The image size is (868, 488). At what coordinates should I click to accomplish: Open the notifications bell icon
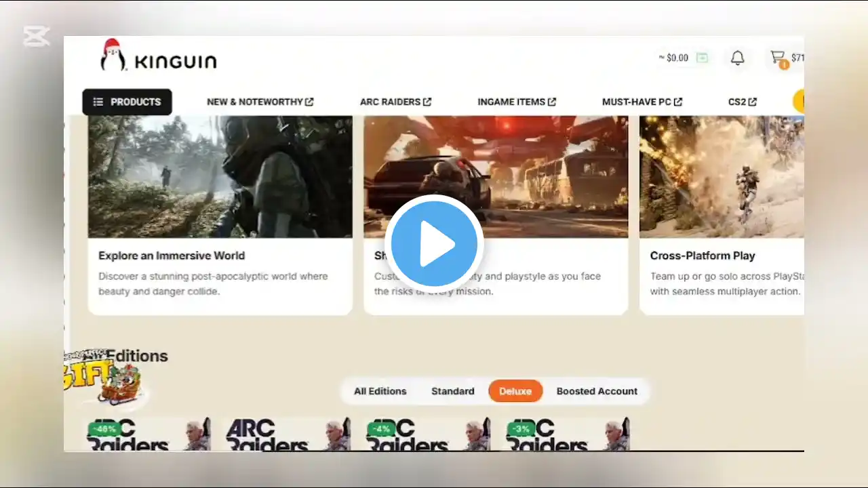tap(737, 58)
